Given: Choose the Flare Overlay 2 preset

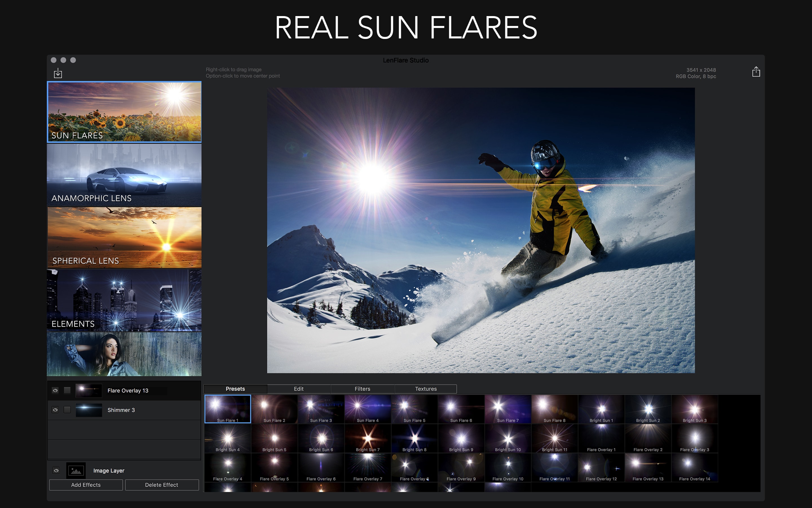Looking at the screenshot, I should tap(648, 439).
